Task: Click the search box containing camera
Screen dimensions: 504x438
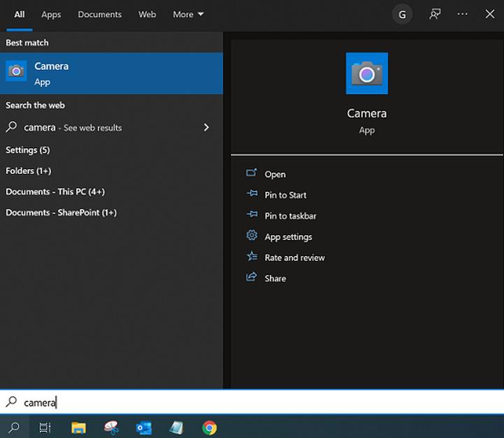Action: (x=252, y=402)
